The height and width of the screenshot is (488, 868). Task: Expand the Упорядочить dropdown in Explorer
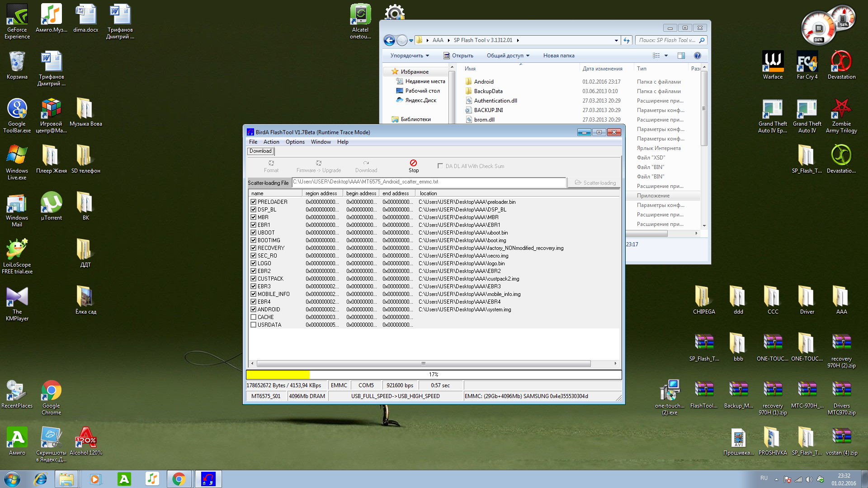click(410, 56)
